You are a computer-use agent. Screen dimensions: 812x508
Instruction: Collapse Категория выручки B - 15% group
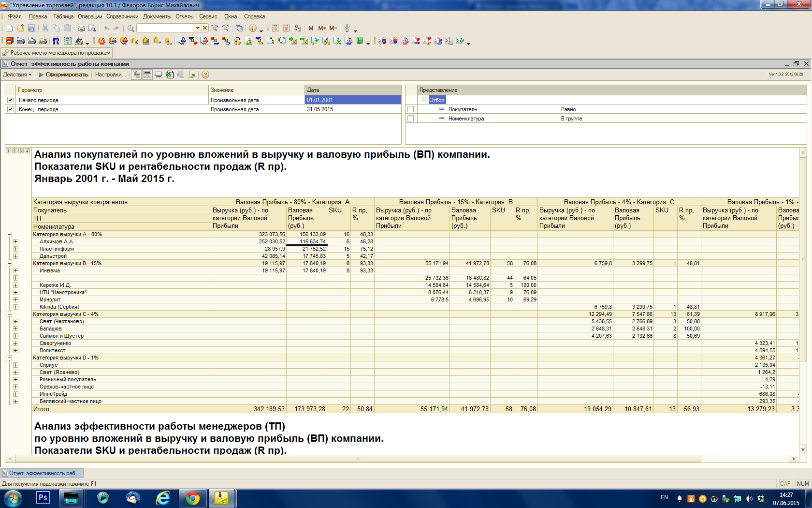[x=9, y=263]
